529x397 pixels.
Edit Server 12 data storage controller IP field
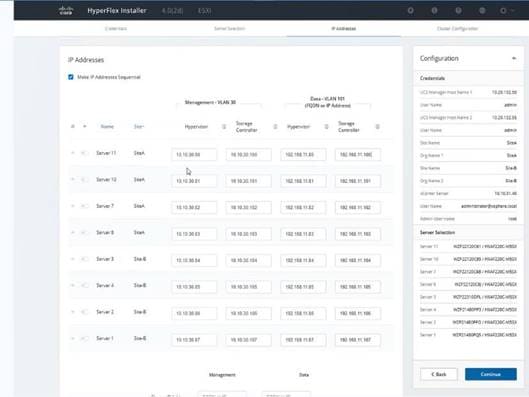tap(358, 181)
